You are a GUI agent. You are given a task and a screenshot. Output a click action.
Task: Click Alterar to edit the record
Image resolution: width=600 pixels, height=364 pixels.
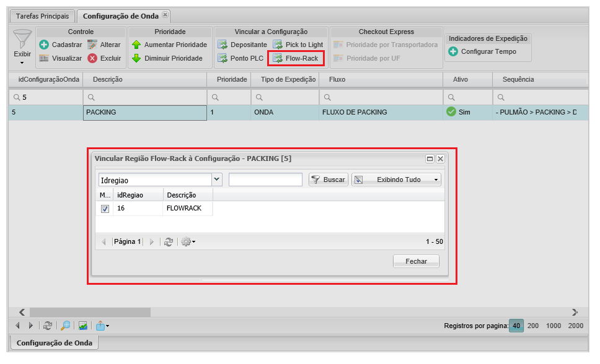[x=104, y=45]
